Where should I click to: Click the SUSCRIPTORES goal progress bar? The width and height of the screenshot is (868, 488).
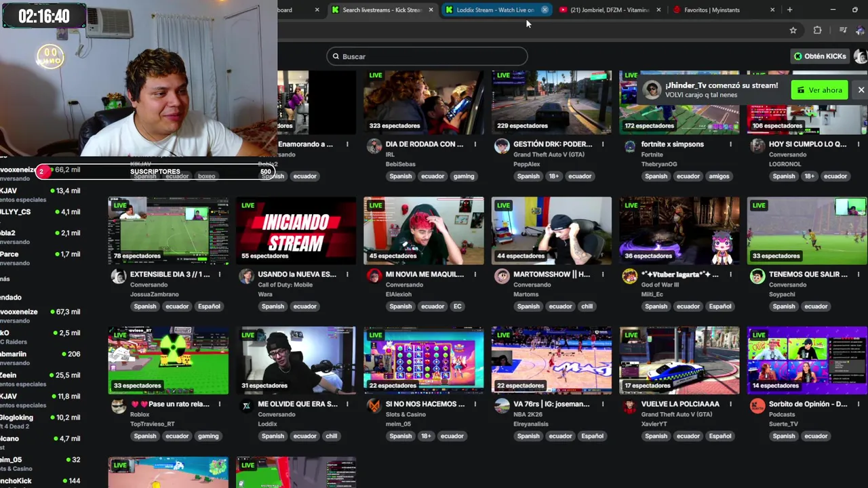point(155,171)
